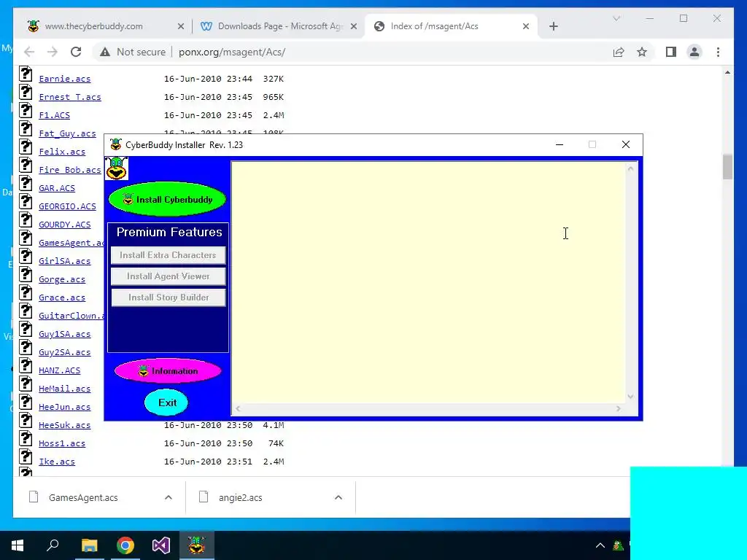747x560 pixels.
Task: Click Install Story Builder button
Action: click(x=168, y=297)
